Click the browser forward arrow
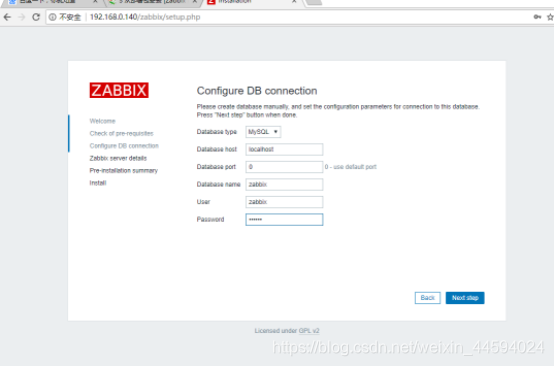 22,17
